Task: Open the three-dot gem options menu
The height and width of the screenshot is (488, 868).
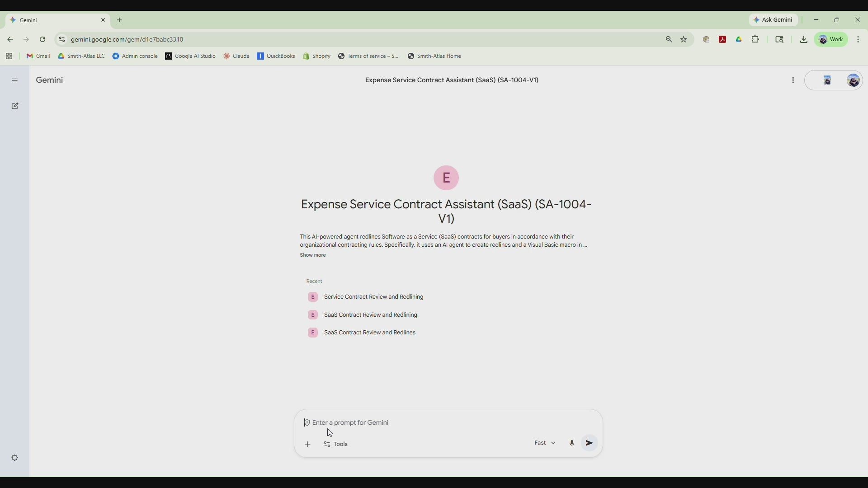Action: 793,80
